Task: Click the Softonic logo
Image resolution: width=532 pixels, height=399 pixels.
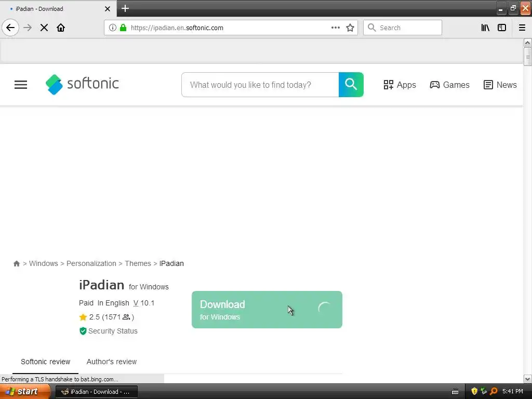Action: pos(82,84)
